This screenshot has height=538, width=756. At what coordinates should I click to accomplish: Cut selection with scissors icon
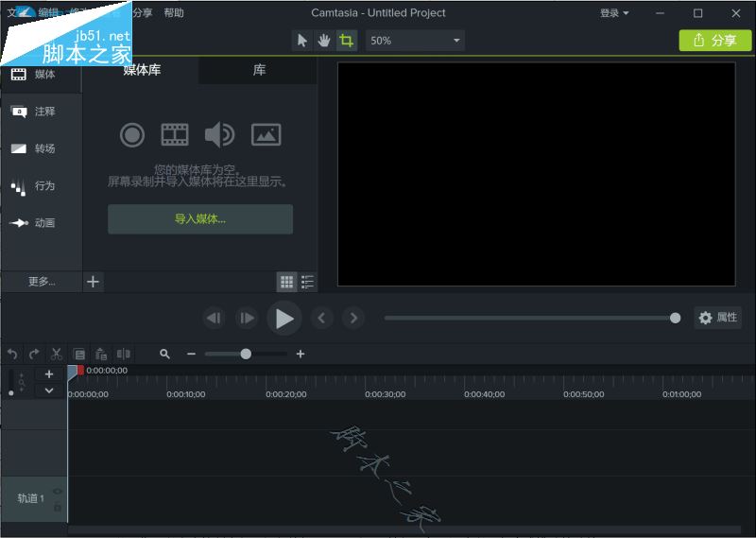point(57,355)
